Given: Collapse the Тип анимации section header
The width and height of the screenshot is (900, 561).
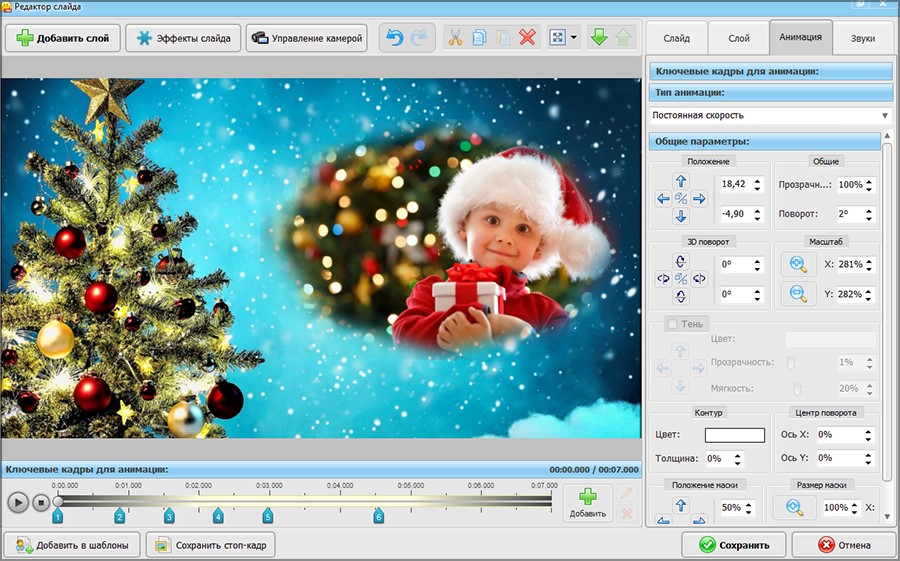Looking at the screenshot, I should pyautogui.click(x=771, y=92).
